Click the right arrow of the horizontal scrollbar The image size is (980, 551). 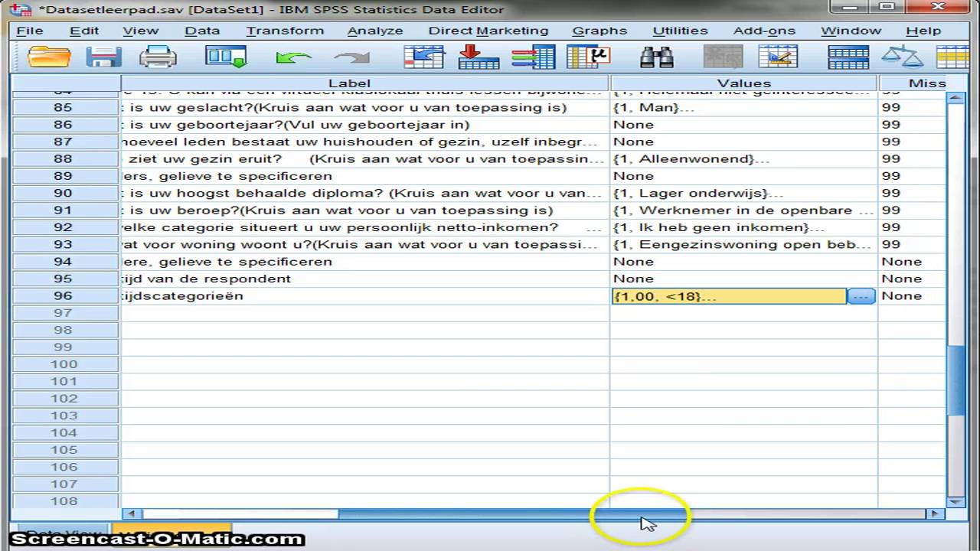tap(935, 514)
